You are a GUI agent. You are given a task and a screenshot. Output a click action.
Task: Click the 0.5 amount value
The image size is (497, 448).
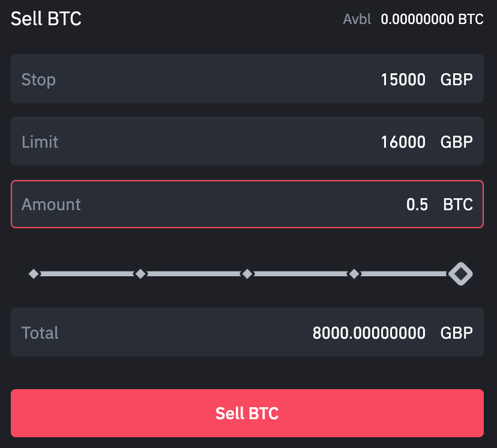click(x=417, y=204)
